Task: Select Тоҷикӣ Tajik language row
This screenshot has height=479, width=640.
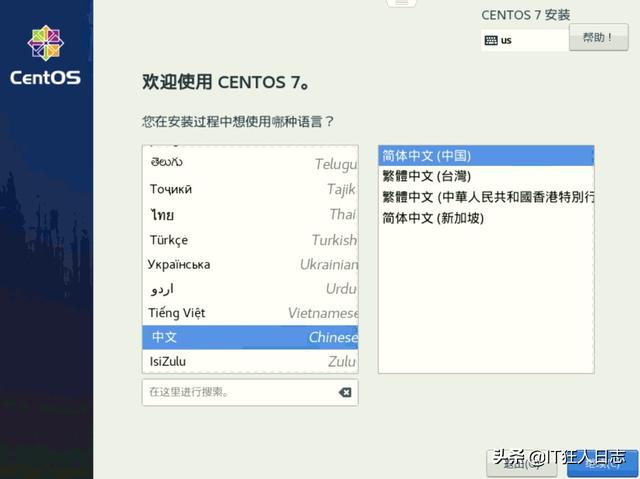Action: [x=250, y=189]
